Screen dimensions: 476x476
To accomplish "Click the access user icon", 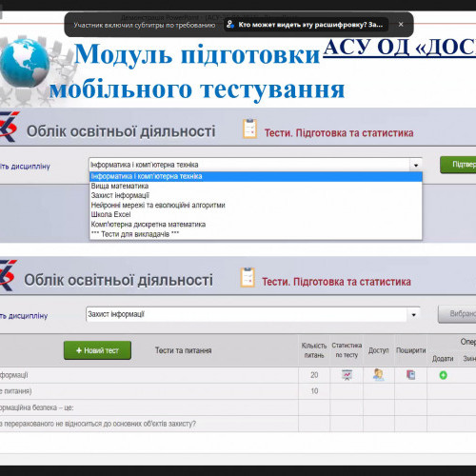I will [378, 375].
